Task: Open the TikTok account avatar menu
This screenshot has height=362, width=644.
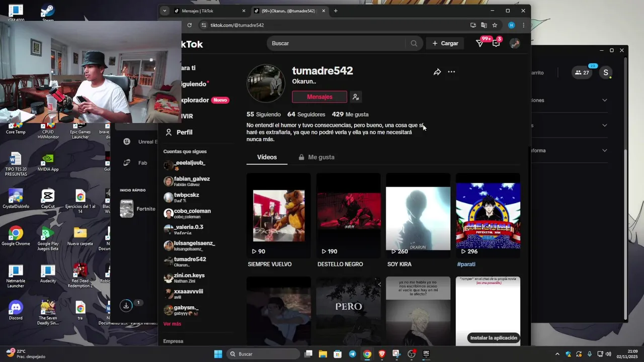Action: tap(515, 44)
